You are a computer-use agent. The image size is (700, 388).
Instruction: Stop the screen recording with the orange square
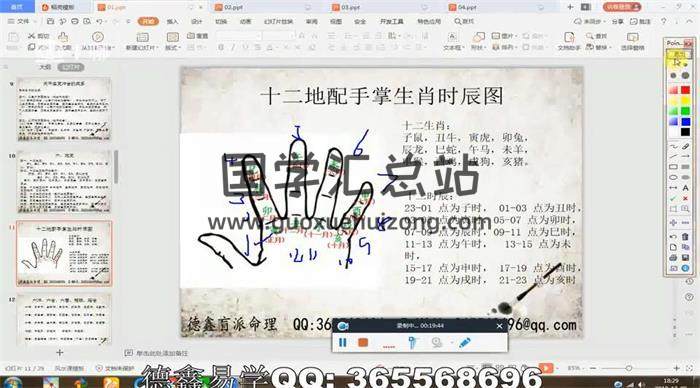point(363,343)
